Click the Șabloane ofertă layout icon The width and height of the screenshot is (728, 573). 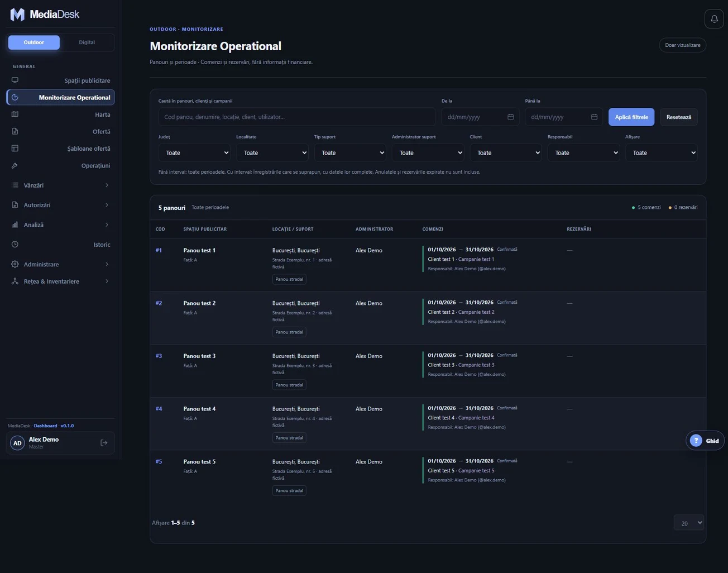15,149
